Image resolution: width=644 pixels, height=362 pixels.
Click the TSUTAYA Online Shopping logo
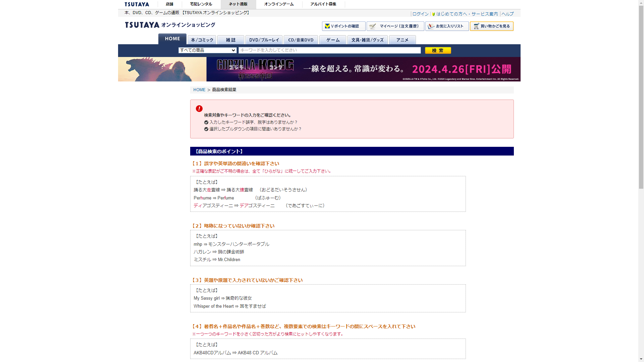(x=170, y=25)
